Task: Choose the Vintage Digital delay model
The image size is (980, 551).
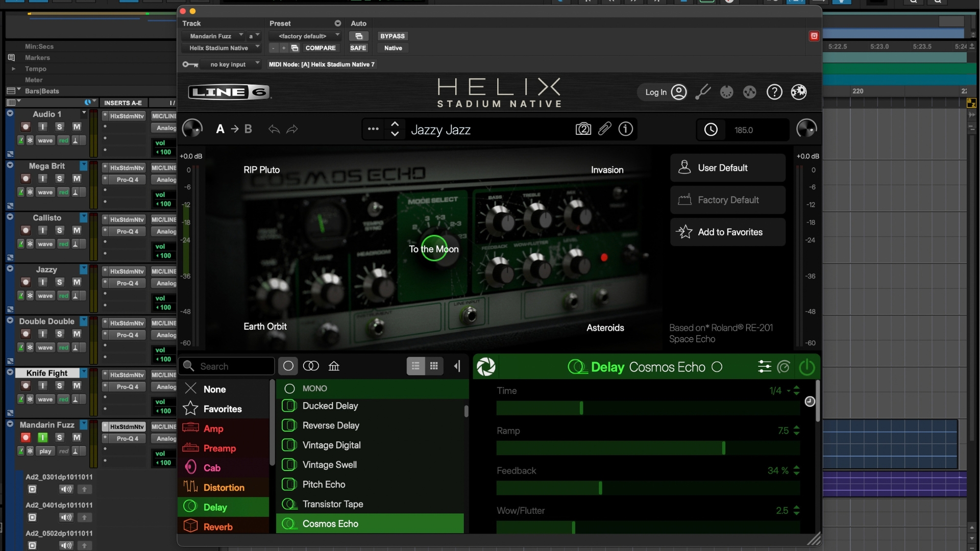Action: (370, 445)
